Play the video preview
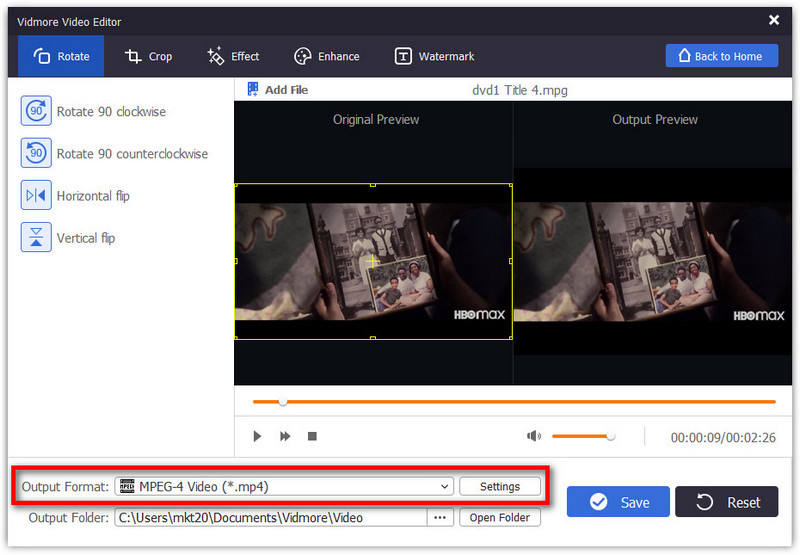The width and height of the screenshot is (800, 555). click(257, 436)
